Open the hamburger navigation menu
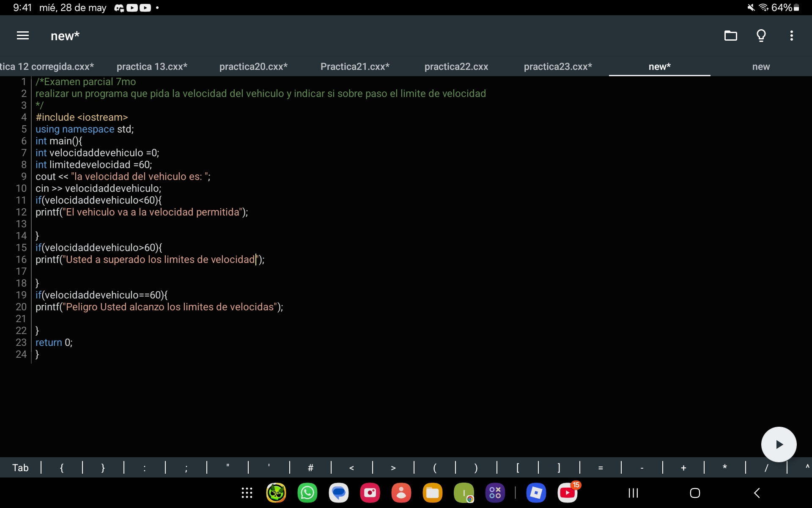This screenshot has height=508, width=812. coord(23,36)
